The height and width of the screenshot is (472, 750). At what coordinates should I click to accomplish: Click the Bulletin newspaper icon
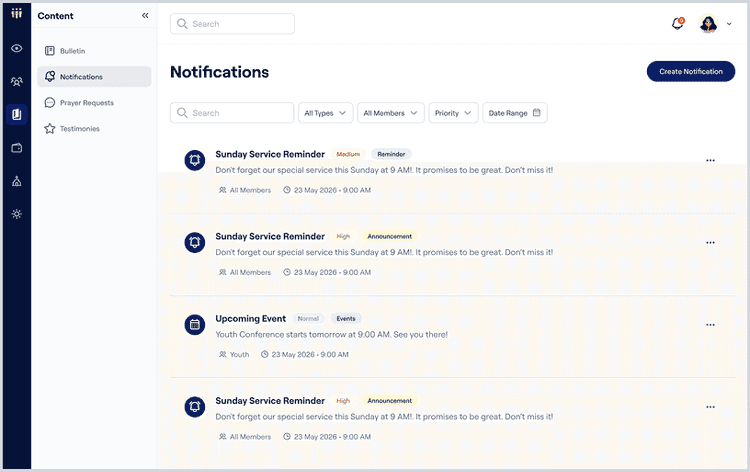tap(50, 51)
